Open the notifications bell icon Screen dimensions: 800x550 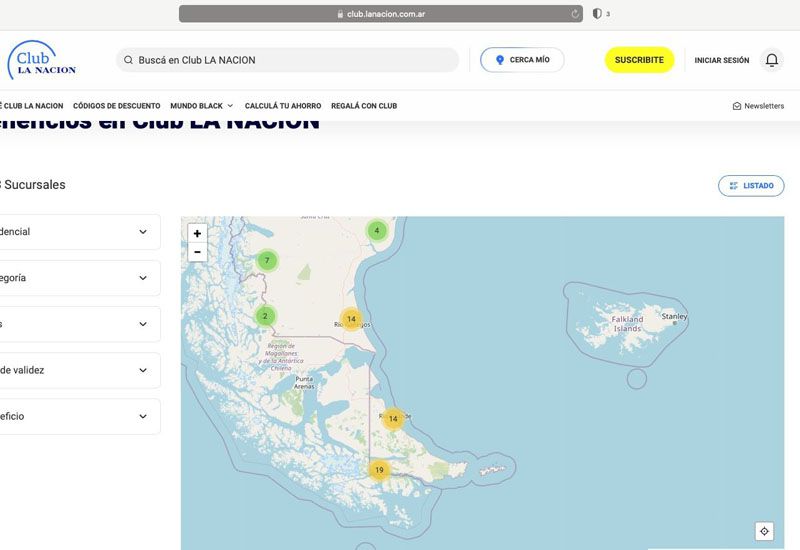click(x=771, y=60)
